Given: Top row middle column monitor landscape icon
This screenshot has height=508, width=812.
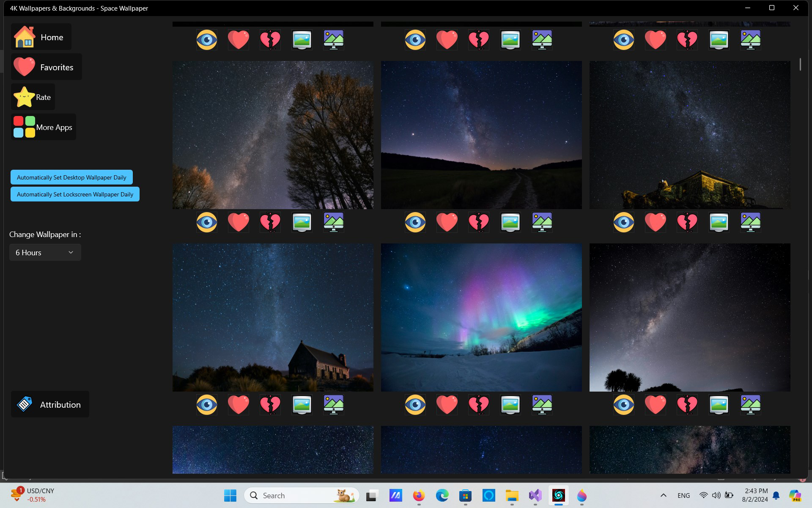Looking at the screenshot, I should click(x=542, y=40).
